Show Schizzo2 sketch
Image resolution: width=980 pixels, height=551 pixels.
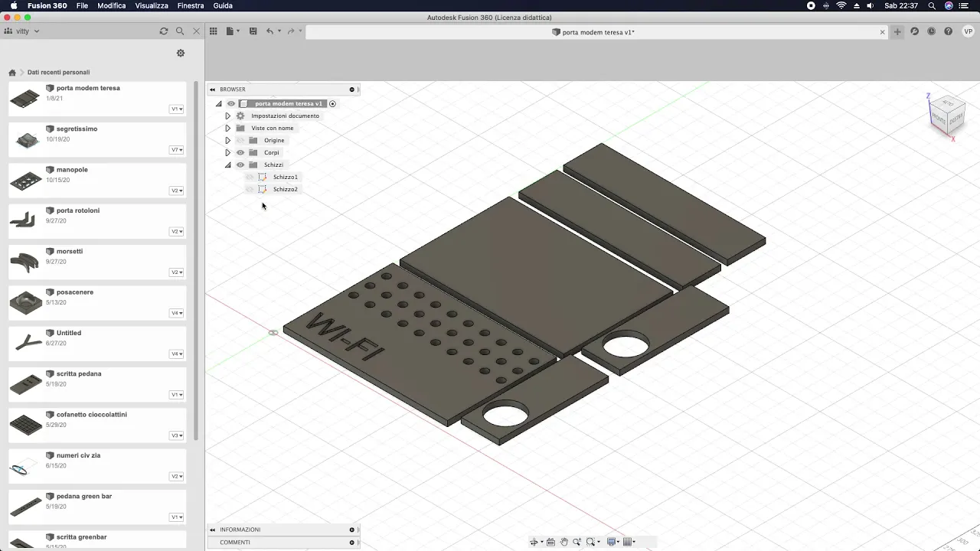pos(250,190)
